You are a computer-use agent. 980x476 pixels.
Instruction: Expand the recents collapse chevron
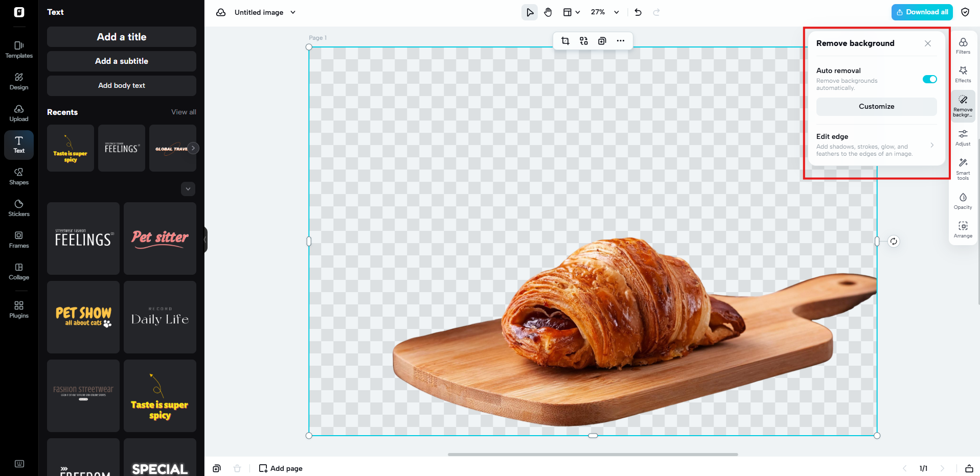point(188,189)
